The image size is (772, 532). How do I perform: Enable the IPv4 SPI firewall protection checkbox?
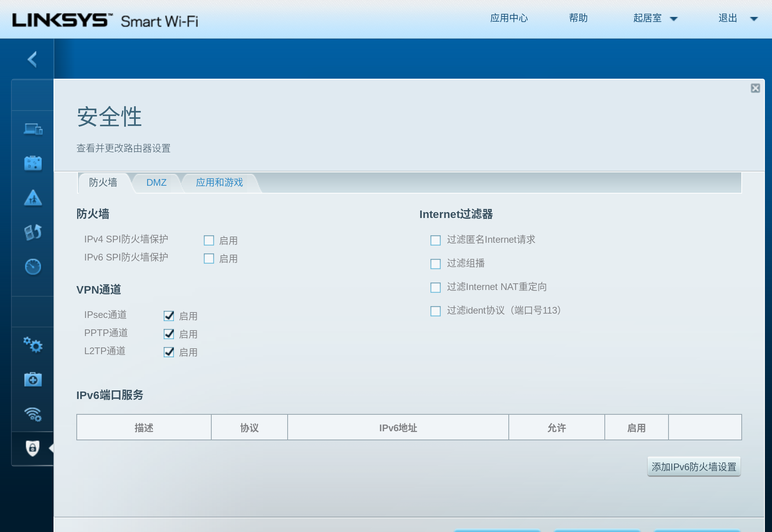209,240
